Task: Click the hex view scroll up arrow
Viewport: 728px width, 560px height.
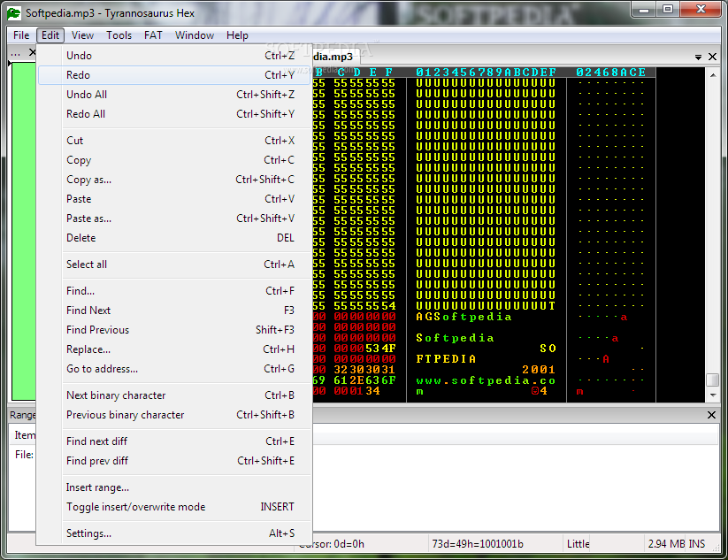Action: (713, 75)
